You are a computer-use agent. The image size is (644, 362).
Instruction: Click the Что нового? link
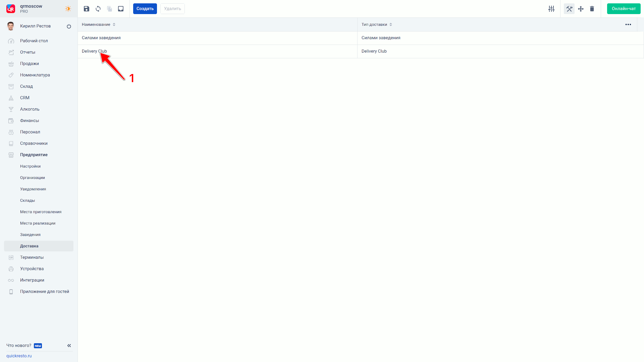(19, 346)
